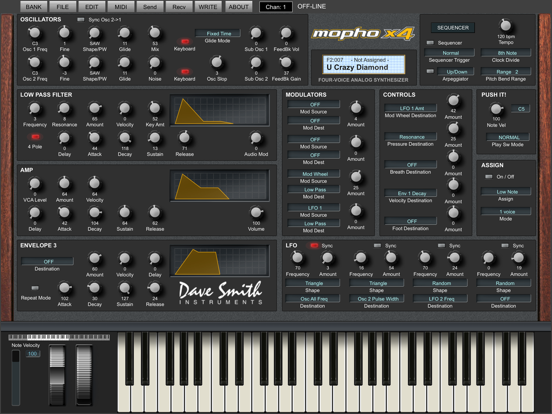Click the amp Attack knob
Screen dimensions: 552x414
[64, 212]
